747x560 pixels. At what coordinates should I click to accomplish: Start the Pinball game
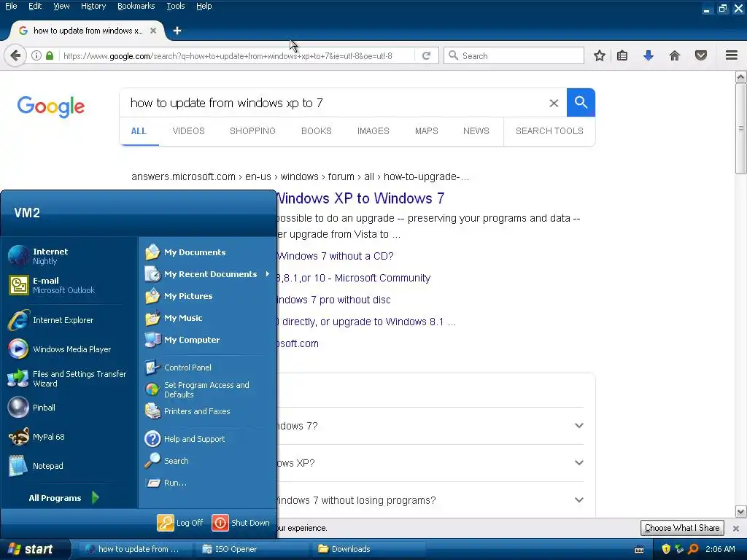(32, 408)
